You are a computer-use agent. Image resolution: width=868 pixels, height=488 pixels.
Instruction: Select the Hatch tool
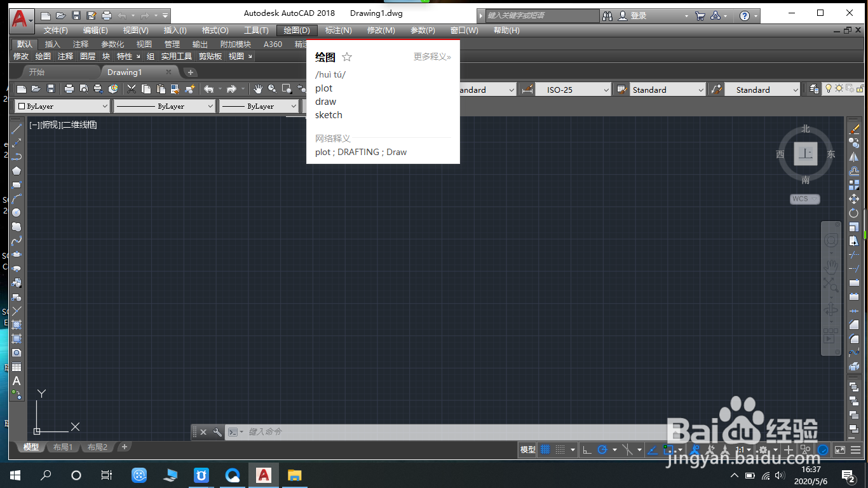tap(17, 325)
